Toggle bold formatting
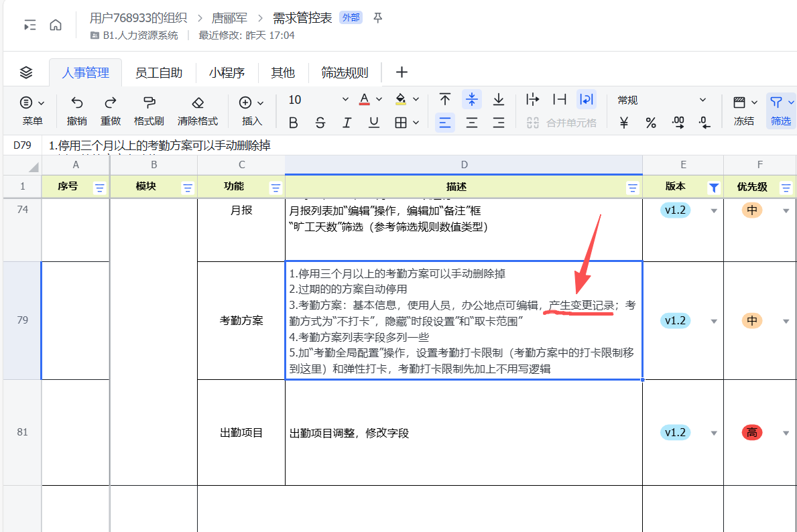Image resolution: width=797 pixels, height=532 pixels. click(293, 123)
